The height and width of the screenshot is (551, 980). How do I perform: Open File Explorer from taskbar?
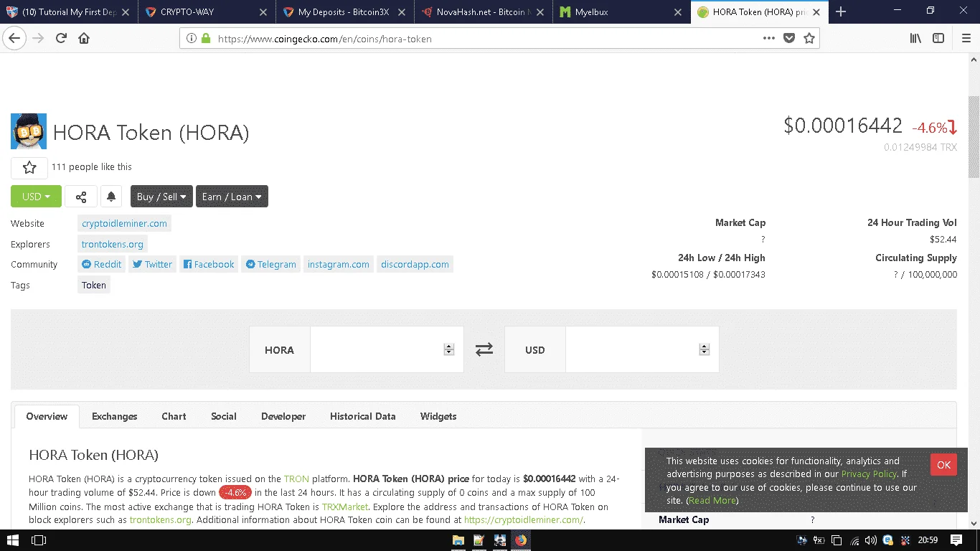click(458, 540)
